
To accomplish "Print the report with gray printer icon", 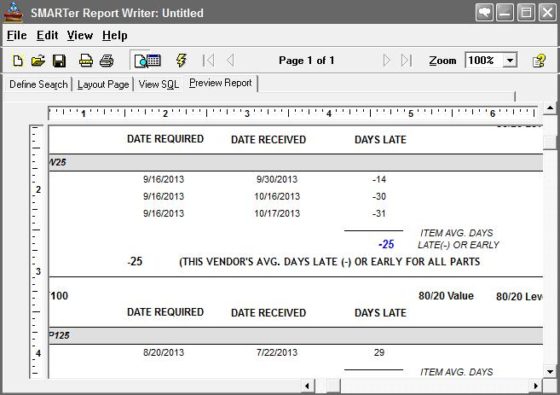I will tap(106, 61).
